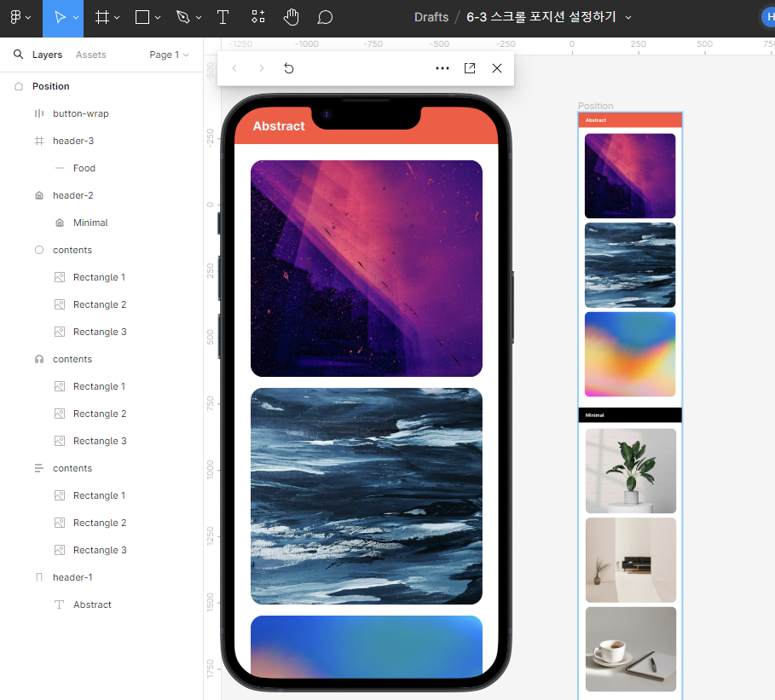Go back in the prototype preview
This screenshot has height=700, width=775.
[x=234, y=68]
